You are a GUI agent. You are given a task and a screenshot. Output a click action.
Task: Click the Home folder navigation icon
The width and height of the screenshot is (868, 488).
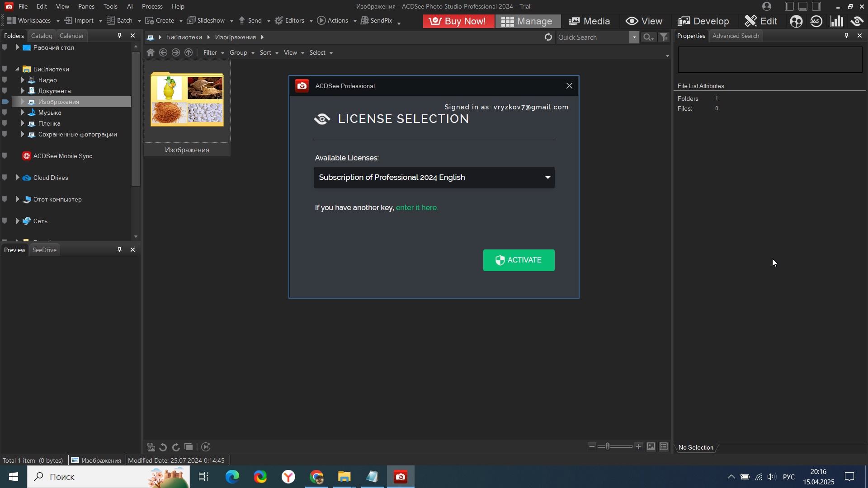[x=151, y=53]
